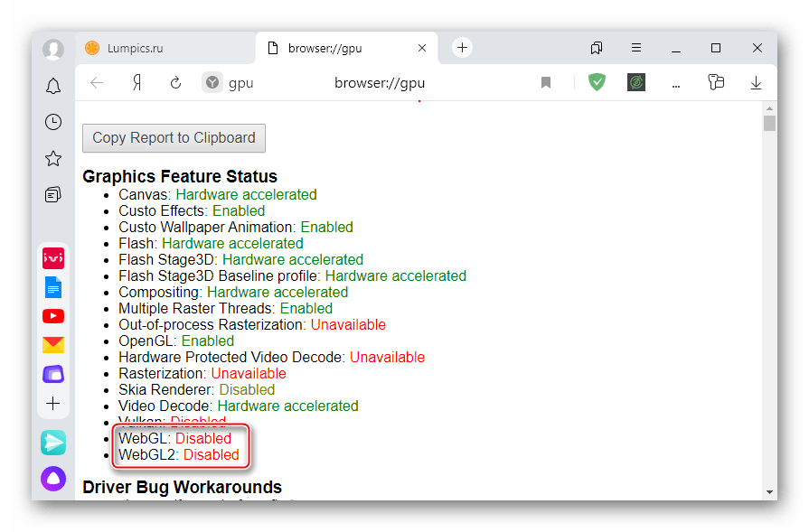809x532 pixels.
Task: Launch Alice voice assistant icon
Action: 53,479
